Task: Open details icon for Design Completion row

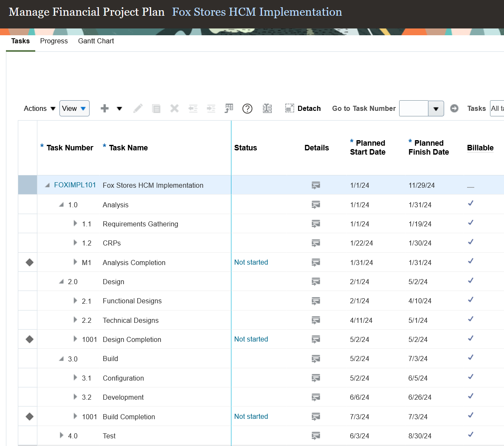Action: click(x=315, y=339)
